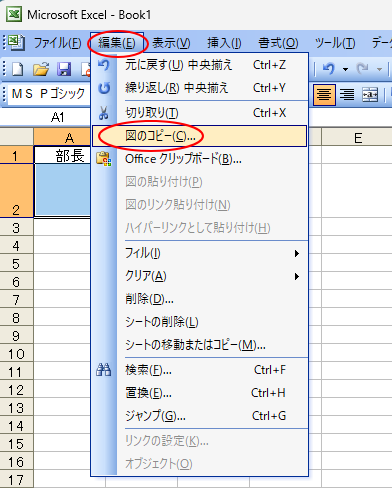Select column A header
Image resolution: width=392 pixels, height=488 pixels.
pos(62,137)
